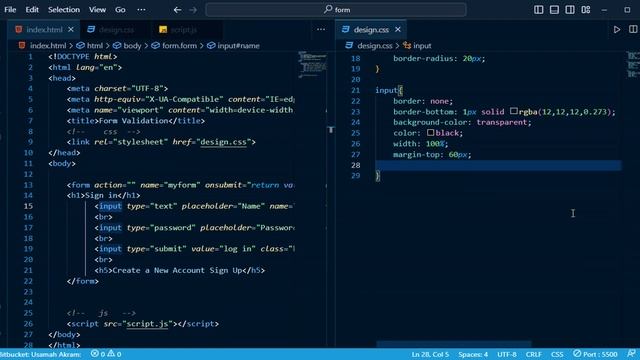Switch to index.html tab

click(x=44, y=29)
